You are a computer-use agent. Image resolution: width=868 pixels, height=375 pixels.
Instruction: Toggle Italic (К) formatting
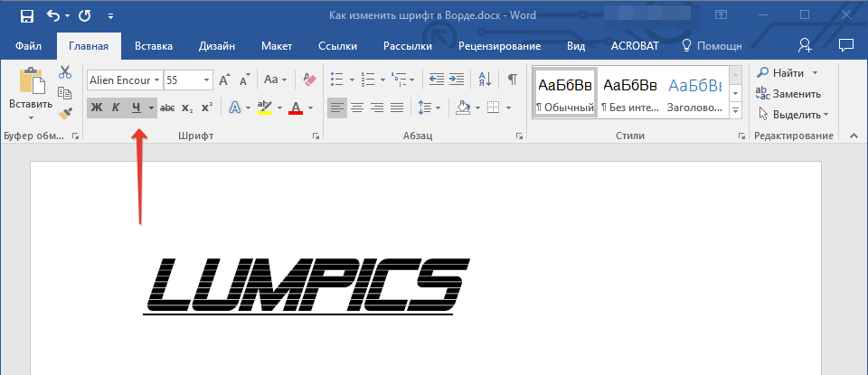tap(116, 108)
